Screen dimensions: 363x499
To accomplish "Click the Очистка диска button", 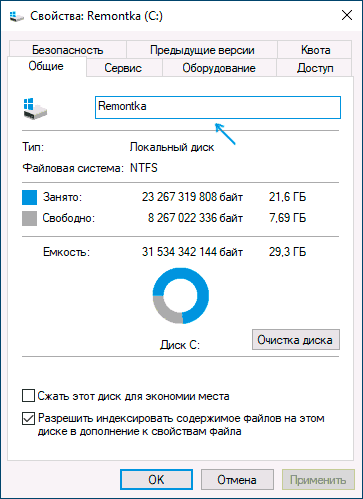I will (296, 340).
